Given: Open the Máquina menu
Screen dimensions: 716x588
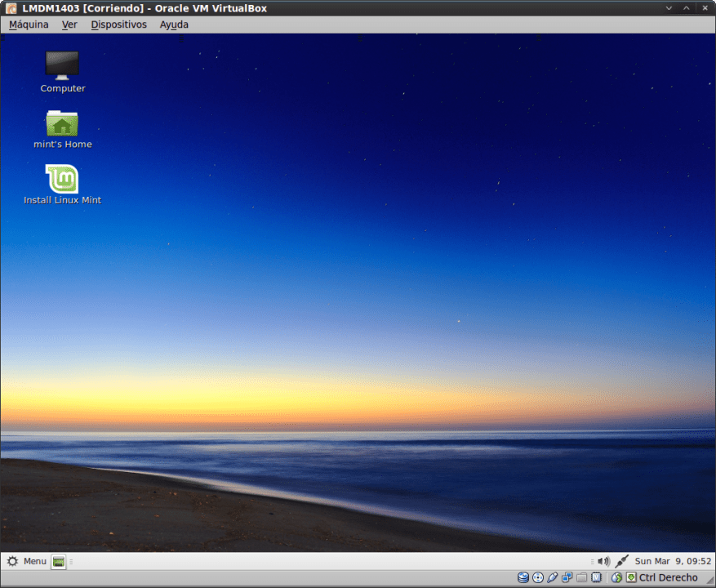Looking at the screenshot, I should click(x=29, y=24).
